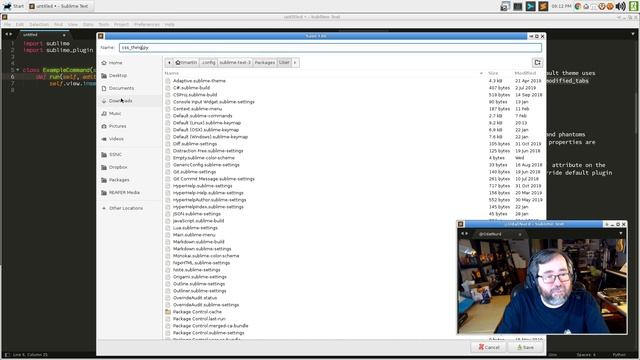Select Package Control.sublime-settings file
The image size is (640, 360).
click(208, 333)
